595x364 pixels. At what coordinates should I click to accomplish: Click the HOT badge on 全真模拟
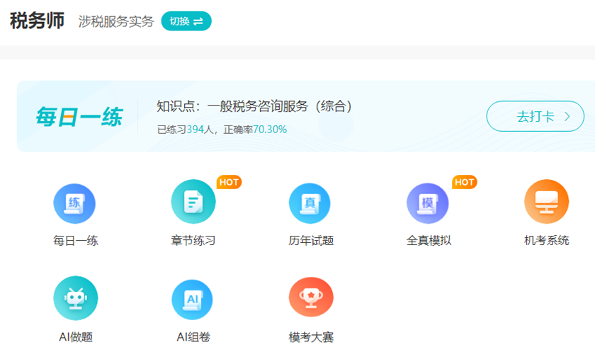click(465, 183)
